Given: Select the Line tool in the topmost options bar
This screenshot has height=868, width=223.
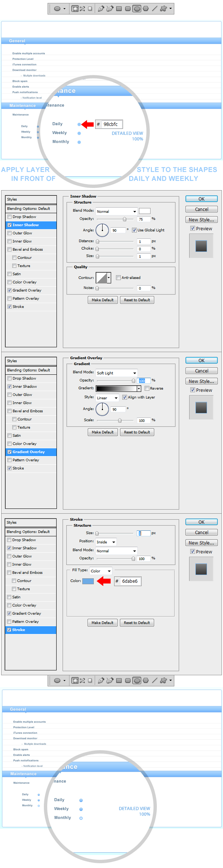Looking at the screenshot, I should point(155,9).
